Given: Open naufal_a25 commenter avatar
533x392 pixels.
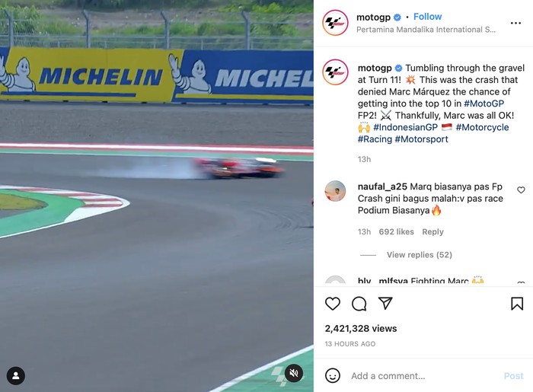Looking at the screenshot, I should [x=336, y=192].
